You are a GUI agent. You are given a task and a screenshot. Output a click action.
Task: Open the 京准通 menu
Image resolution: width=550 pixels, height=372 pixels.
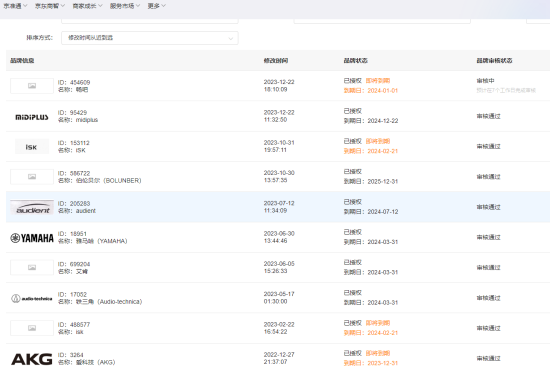click(x=15, y=6)
